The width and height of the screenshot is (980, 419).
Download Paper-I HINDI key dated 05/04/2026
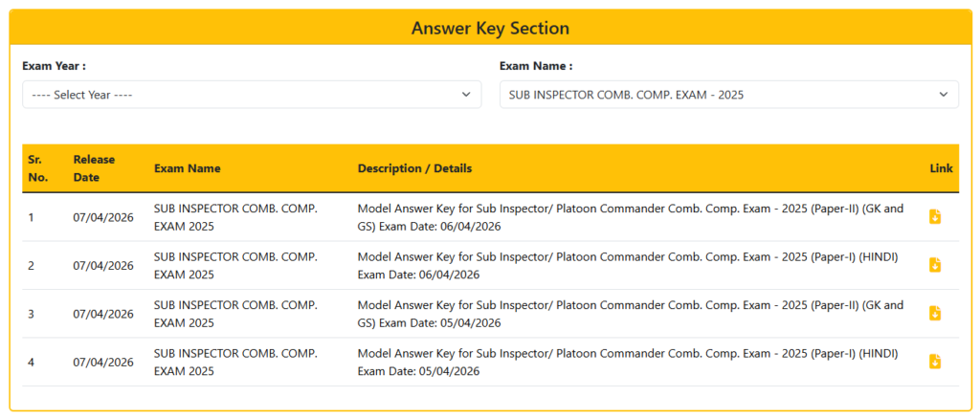click(x=935, y=361)
